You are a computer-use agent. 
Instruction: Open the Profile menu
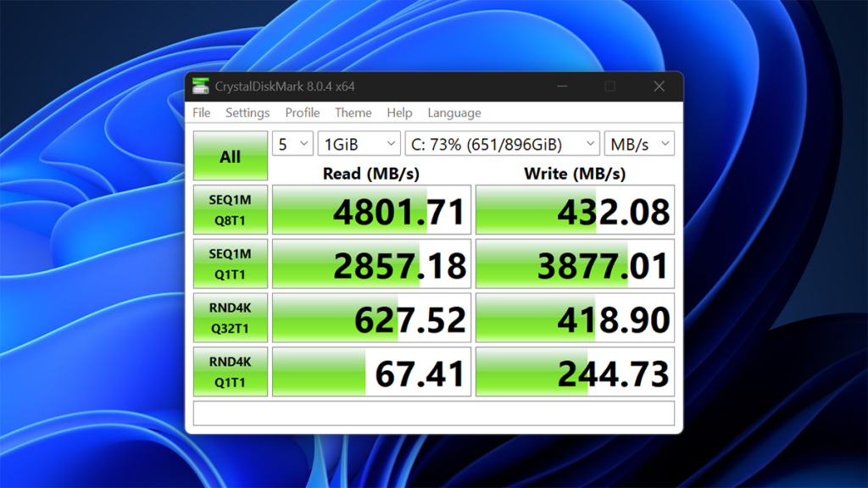[x=302, y=113]
